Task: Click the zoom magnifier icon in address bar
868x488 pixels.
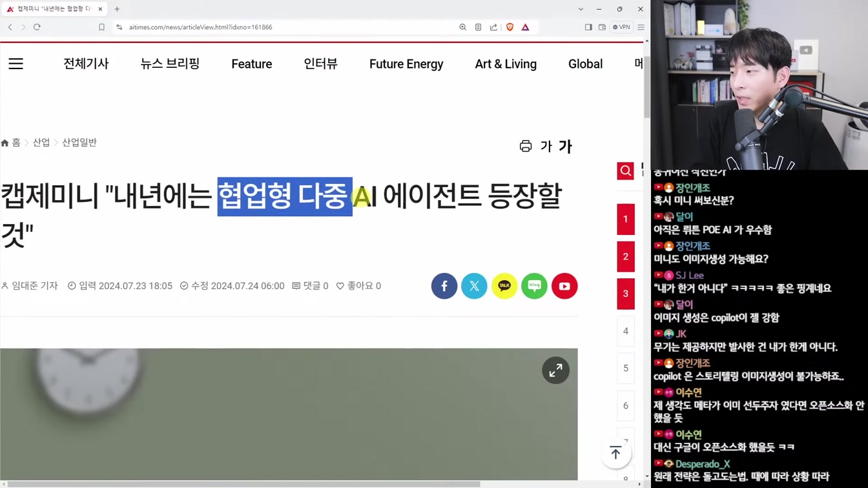Action: [462, 27]
